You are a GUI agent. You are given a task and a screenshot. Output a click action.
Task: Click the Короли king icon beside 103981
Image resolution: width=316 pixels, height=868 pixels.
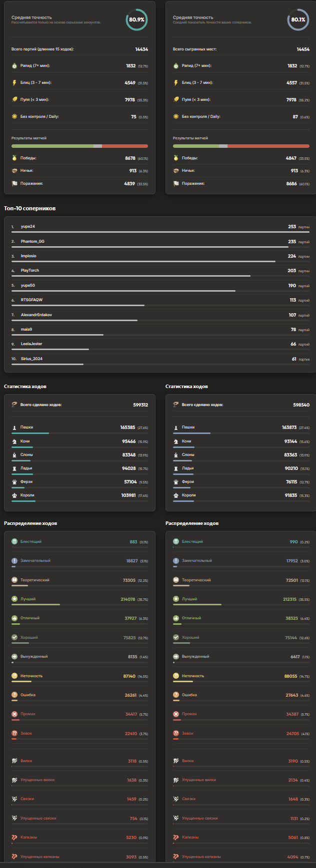(x=14, y=495)
